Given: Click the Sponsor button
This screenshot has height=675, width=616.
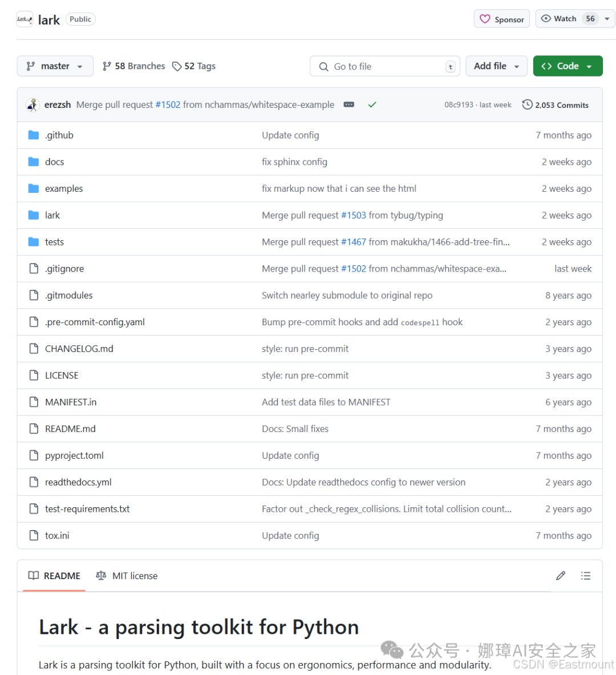Looking at the screenshot, I should click(x=502, y=19).
